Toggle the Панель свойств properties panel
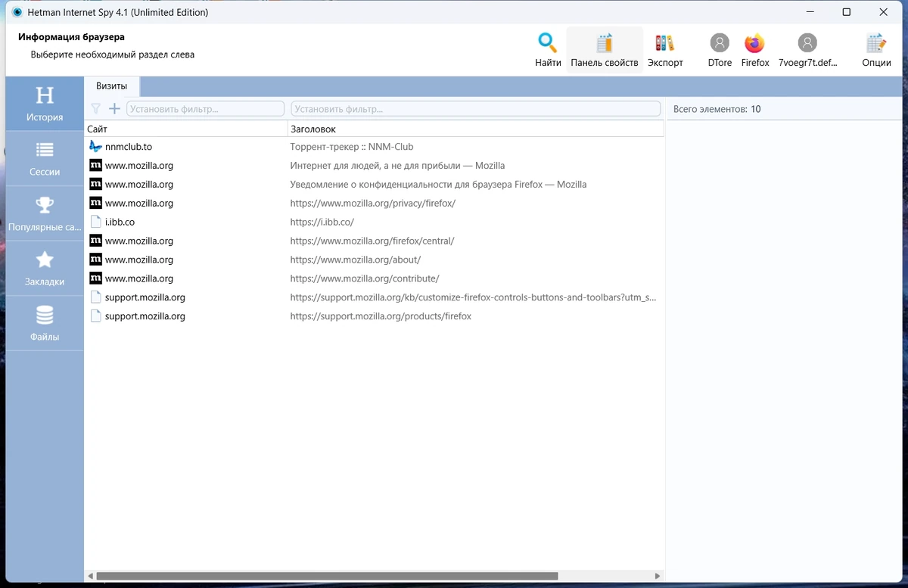Image resolution: width=908 pixels, height=588 pixels. [605, 50]
